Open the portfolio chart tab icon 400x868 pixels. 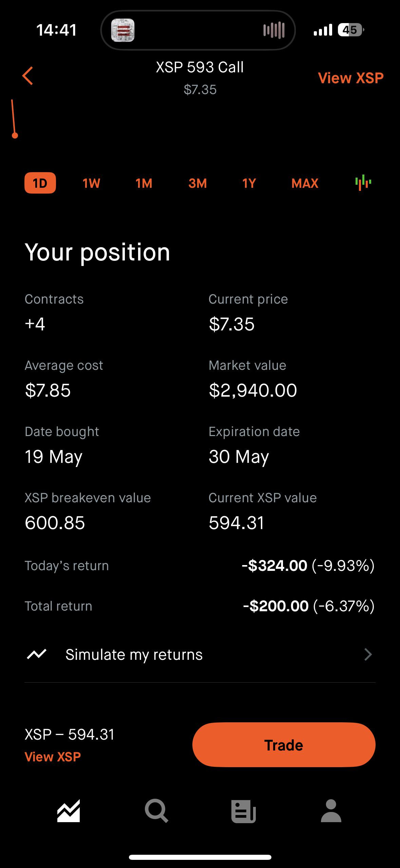[69, 811]
